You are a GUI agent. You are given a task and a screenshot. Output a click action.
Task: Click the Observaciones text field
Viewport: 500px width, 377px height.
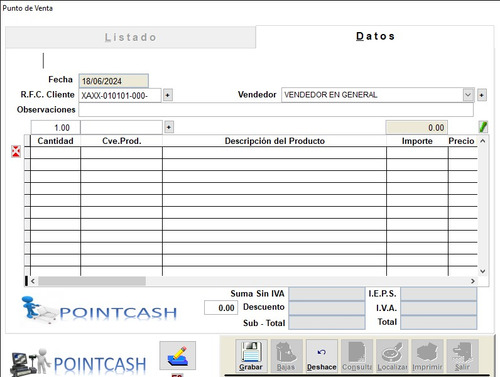(x=276, y=110)
